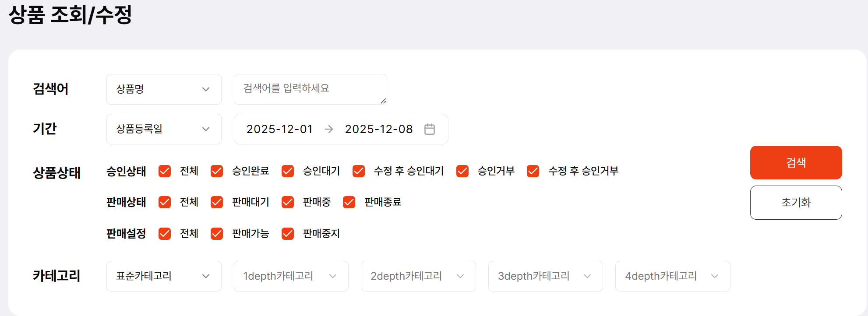
Task: Open the 상품명 search type dropdown
Action: click(x=164, y=89)
